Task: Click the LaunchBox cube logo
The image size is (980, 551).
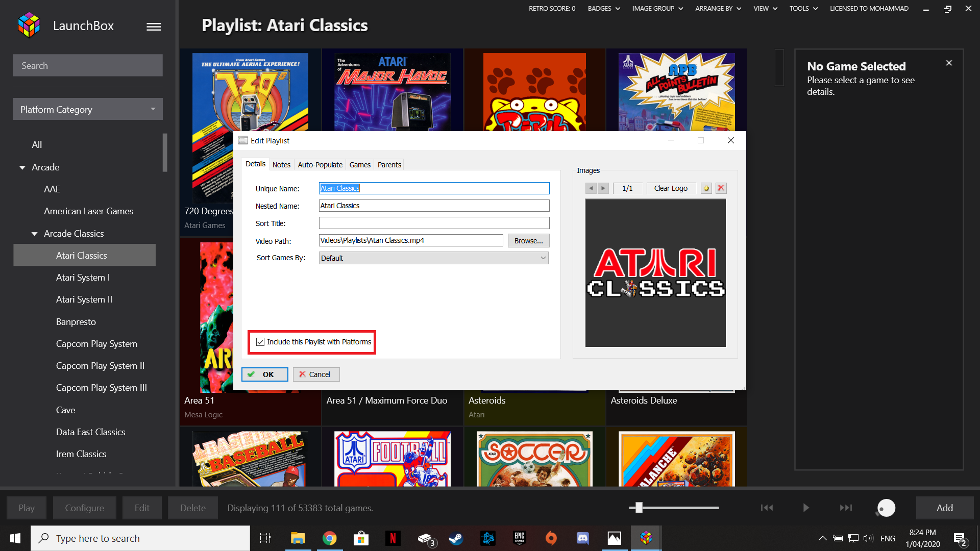Action: tap(29, 25)
